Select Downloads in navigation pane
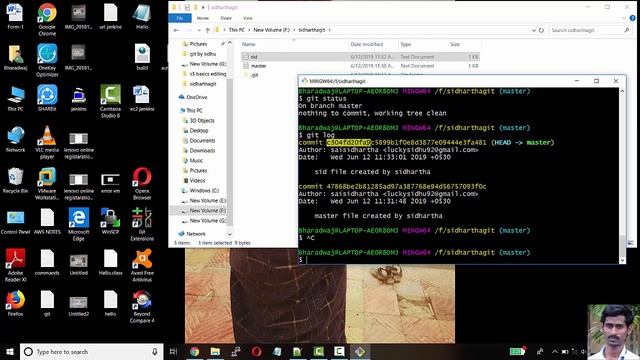The height and width of the screenshot is (360, 640). [x=202, y=150]
